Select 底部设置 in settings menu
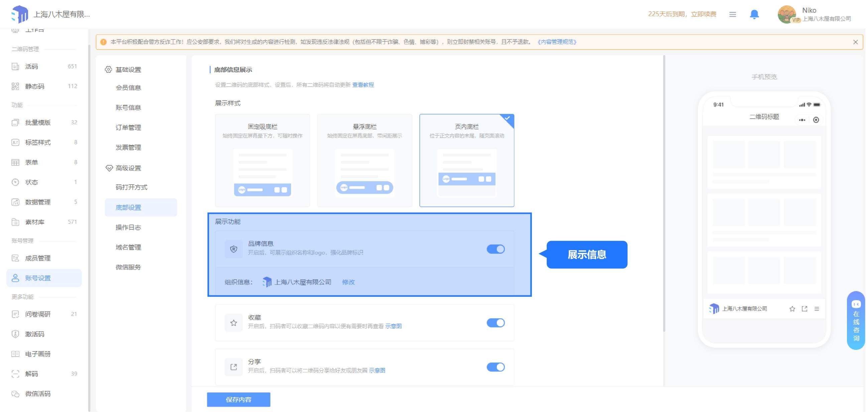 pyautogui.click(x=141, y=208)
